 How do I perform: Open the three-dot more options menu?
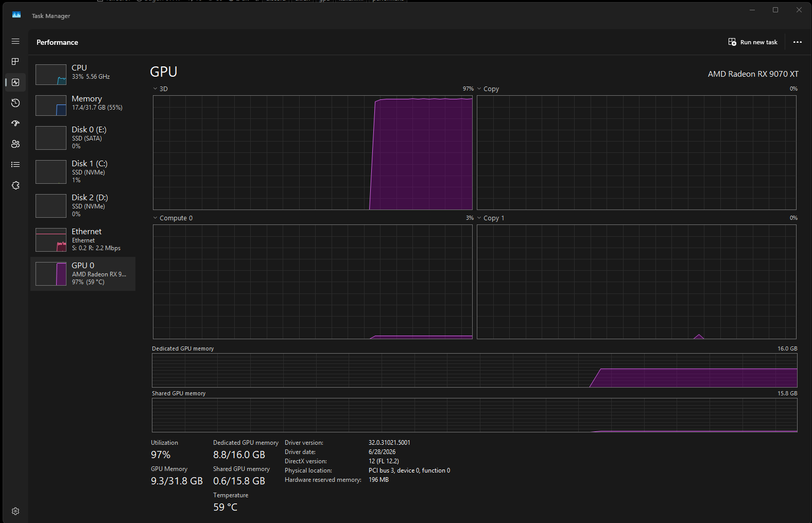pos(797,42)
